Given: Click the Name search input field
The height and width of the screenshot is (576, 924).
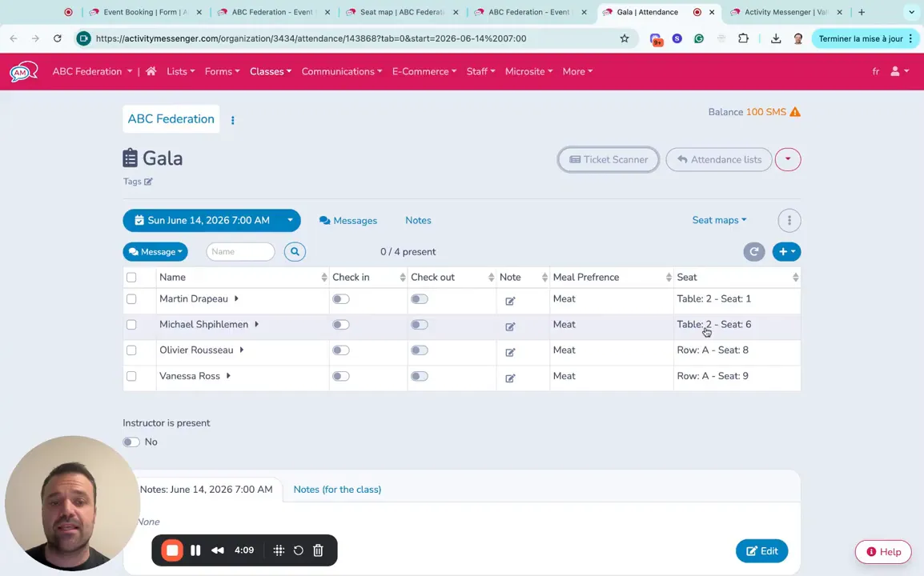Looking at the screenshot, I should point(240,252).
